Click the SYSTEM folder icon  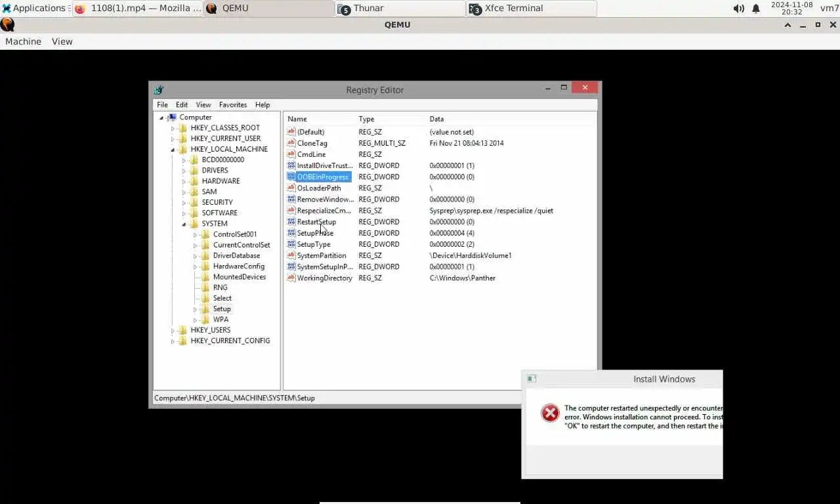click(194, 223)
